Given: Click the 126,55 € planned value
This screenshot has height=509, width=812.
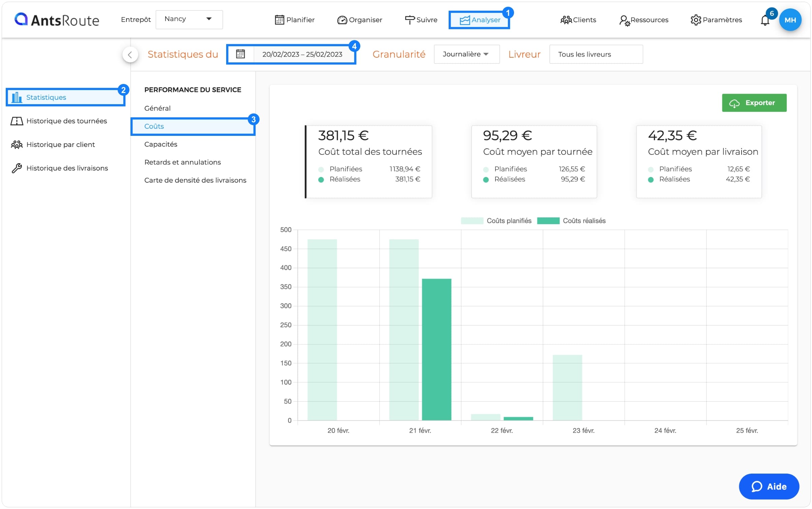Looking at the screenshot, I should pyautogui.click(x=571, y=169).
